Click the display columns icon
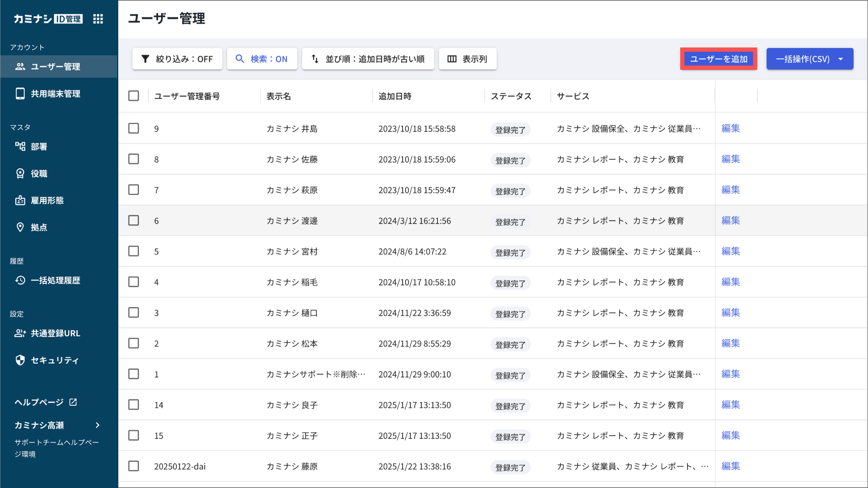868x488 pixels. click(452, 59)
